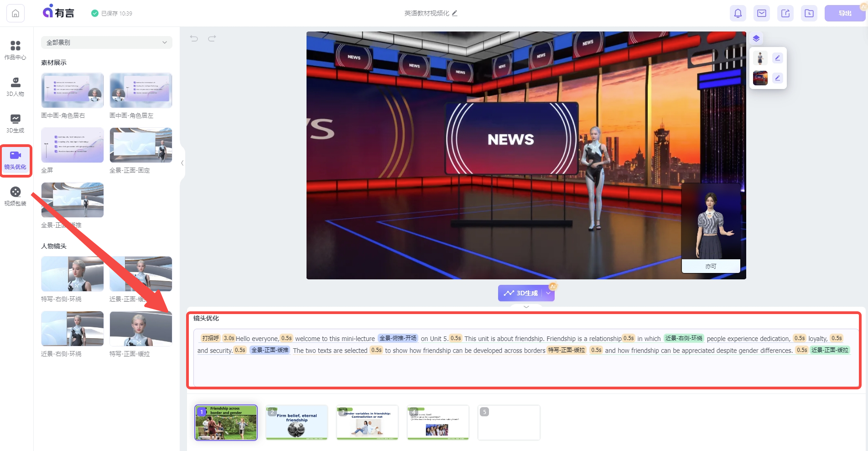This screenshot has height=451, width=868.
Task: Click the folder clock icon in top bar
Action: tap(809, 13)
